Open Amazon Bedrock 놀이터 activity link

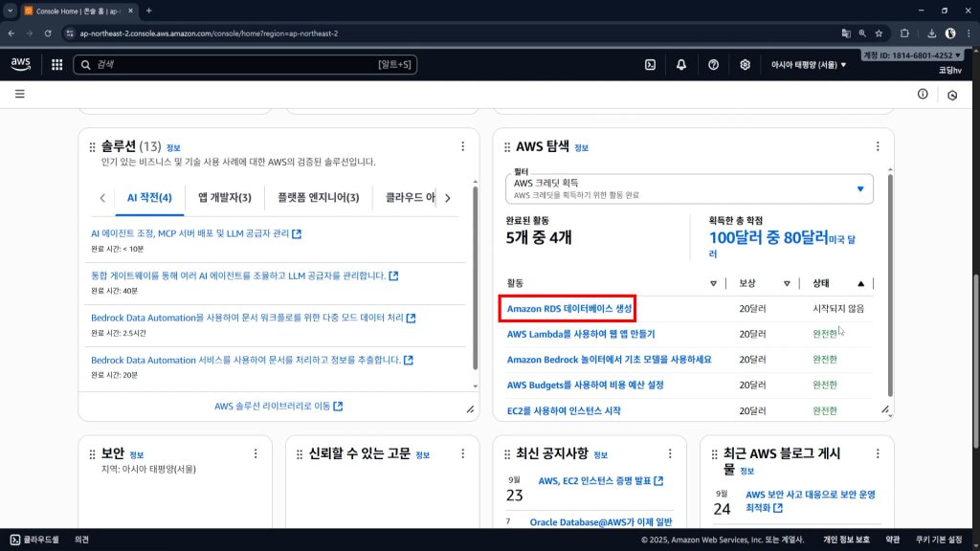tap(609, 360)
